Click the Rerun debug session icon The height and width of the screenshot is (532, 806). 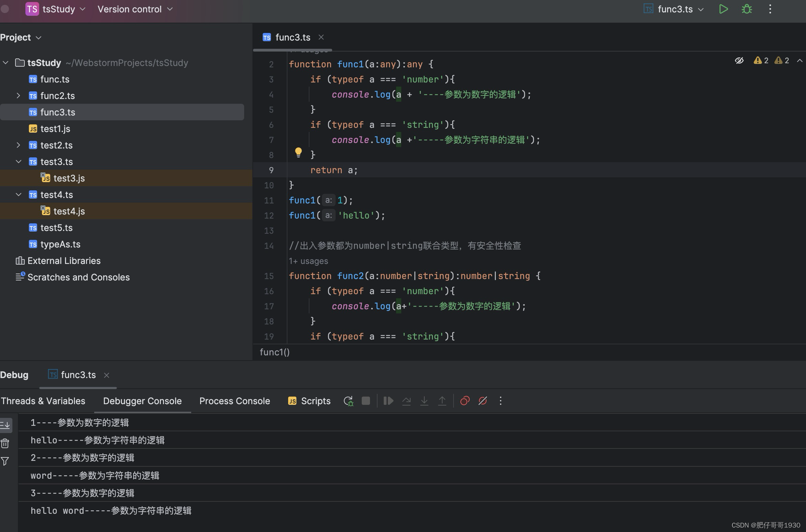point(348,401)
